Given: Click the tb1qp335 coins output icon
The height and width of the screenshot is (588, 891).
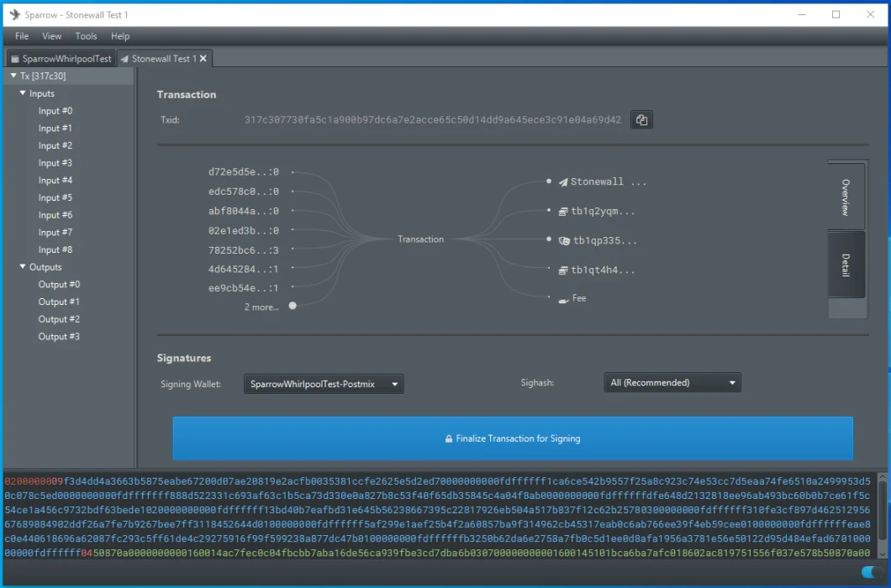Looking at the screenshot, I should tap(564, 241).
